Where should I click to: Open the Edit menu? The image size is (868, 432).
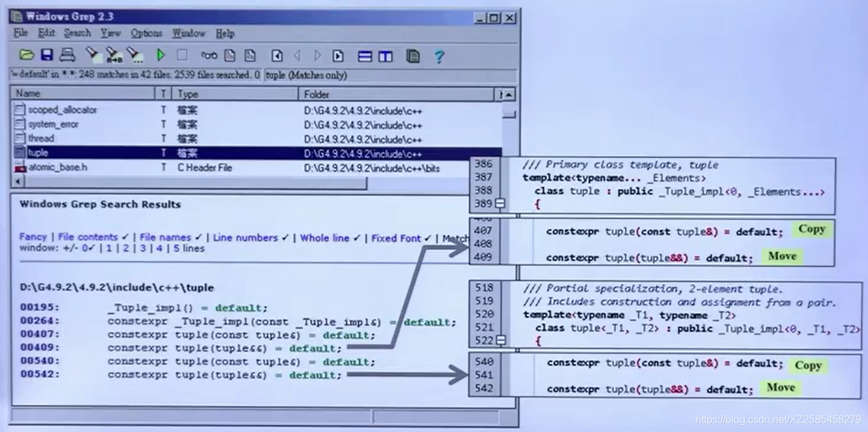tap(46, 33)
